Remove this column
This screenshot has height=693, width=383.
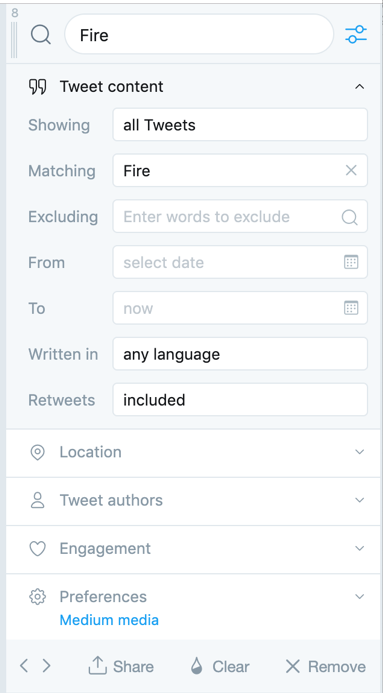325,666
